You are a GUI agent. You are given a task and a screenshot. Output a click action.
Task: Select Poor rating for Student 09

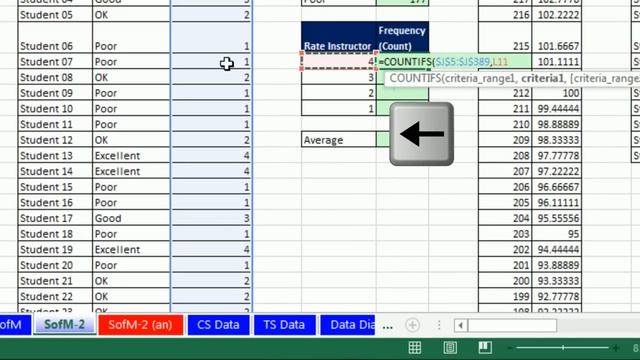pos(131,93)
